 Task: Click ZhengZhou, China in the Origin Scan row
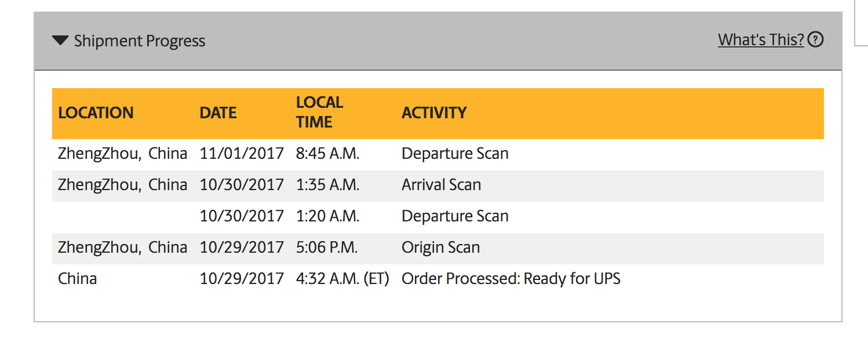[122, 248]
